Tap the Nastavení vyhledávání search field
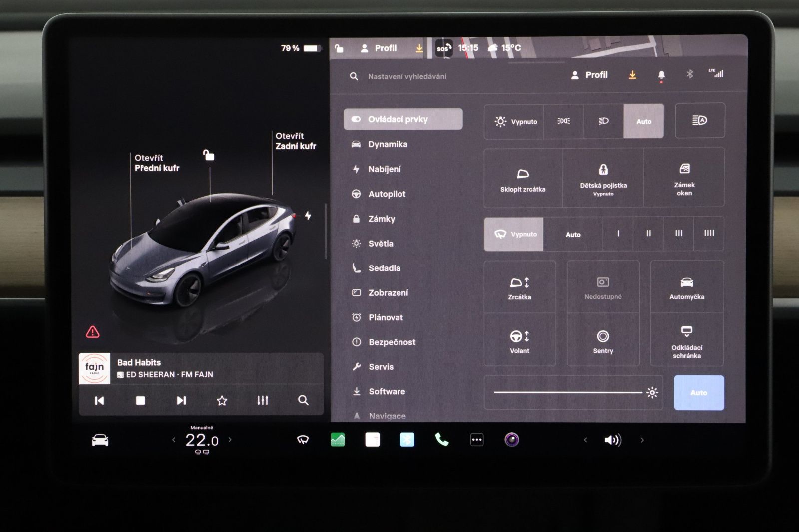The width and height of the screenshot is (799, 532). tap(407, 76)
